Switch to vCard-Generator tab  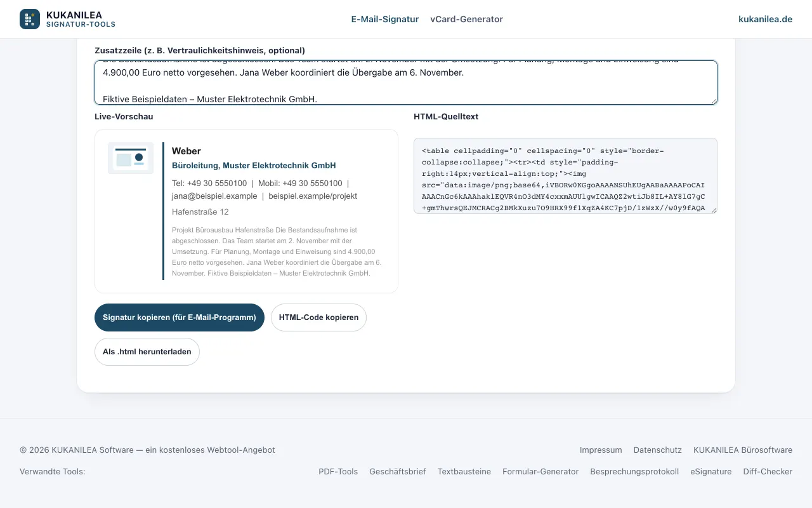point(466,19)
